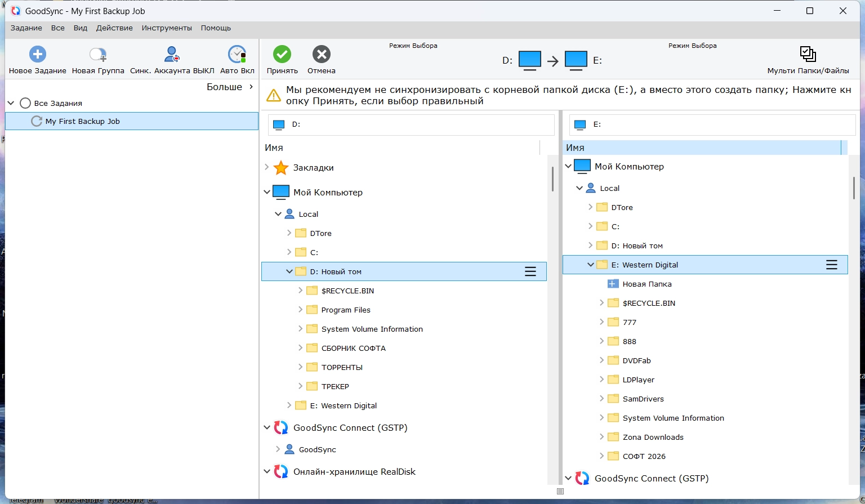
Task: Select folder 888 in right pane
Action: point(630,341)
